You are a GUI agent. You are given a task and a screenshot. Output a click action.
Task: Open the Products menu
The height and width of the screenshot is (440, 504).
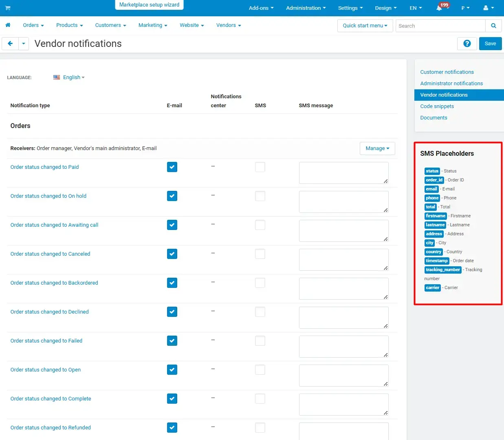(x=69, y=25)
